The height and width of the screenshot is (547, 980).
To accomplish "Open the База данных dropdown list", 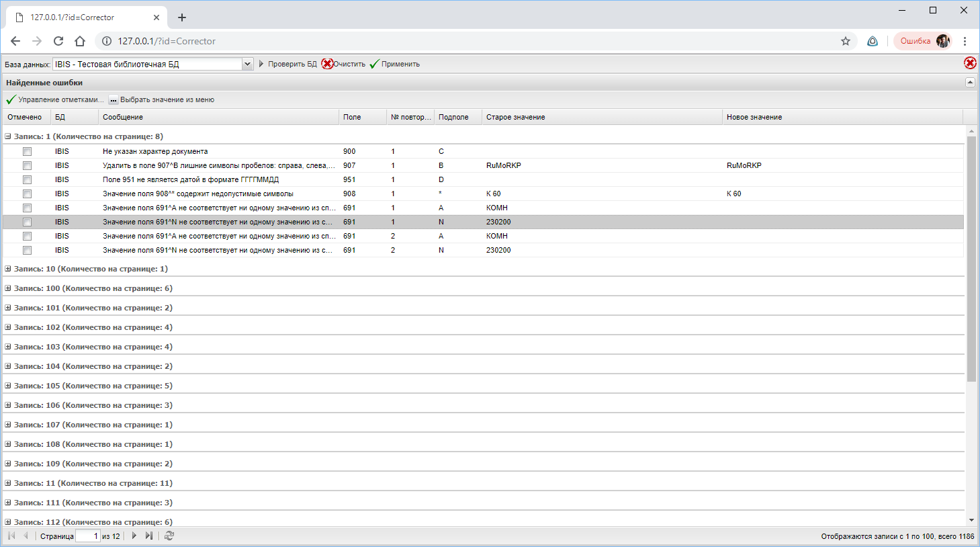I will pos(247,64).
